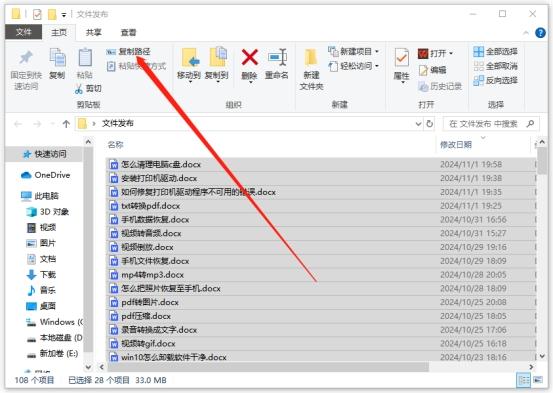Open the address bar history dropdown

click(x=418, y=124)
